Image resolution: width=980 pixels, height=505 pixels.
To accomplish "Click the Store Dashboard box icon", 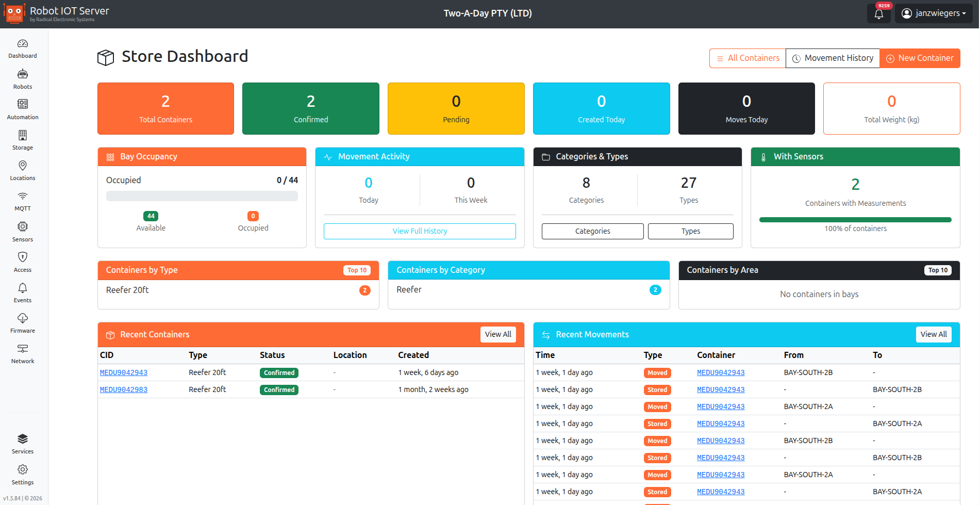I will tap(106, 57).
